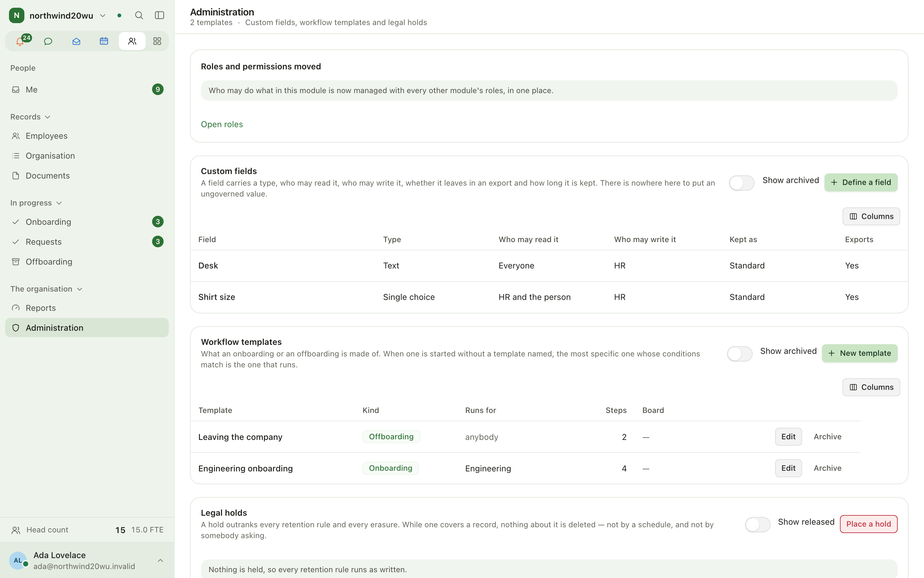Open the apps grid icon
This screenshot has width=924, height=578.
(157, 41)
